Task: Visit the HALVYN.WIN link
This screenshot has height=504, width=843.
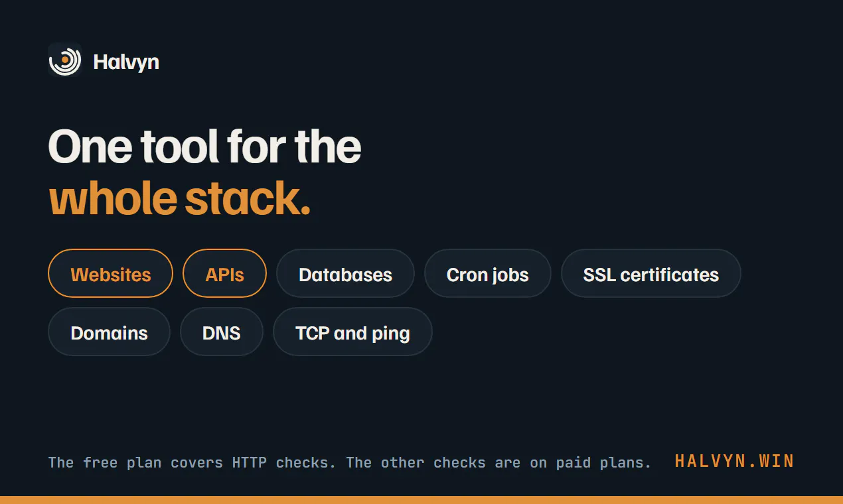Action: (734, 461)
